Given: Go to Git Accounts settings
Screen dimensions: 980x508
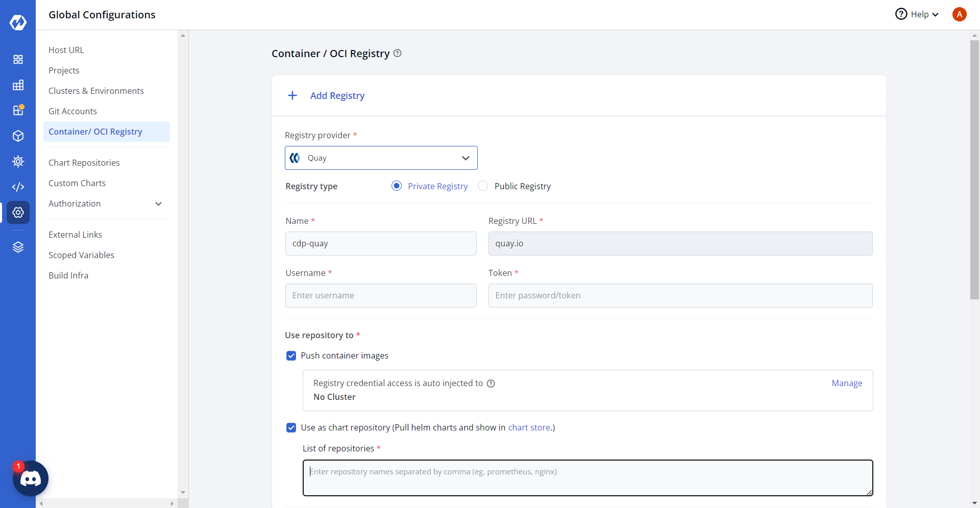Looking at the screenshot, I should tap(72, 111).
